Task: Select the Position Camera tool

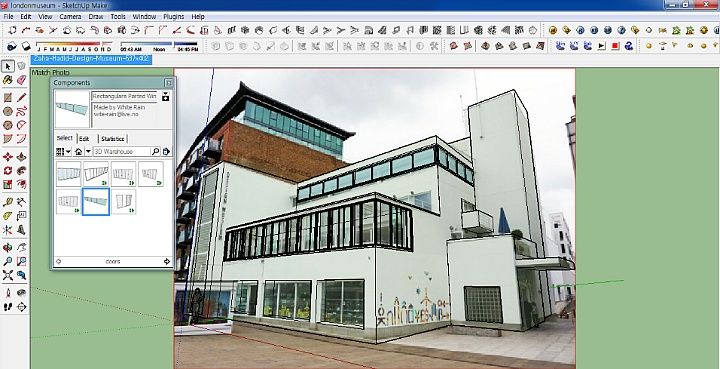Action: [8, 293]
